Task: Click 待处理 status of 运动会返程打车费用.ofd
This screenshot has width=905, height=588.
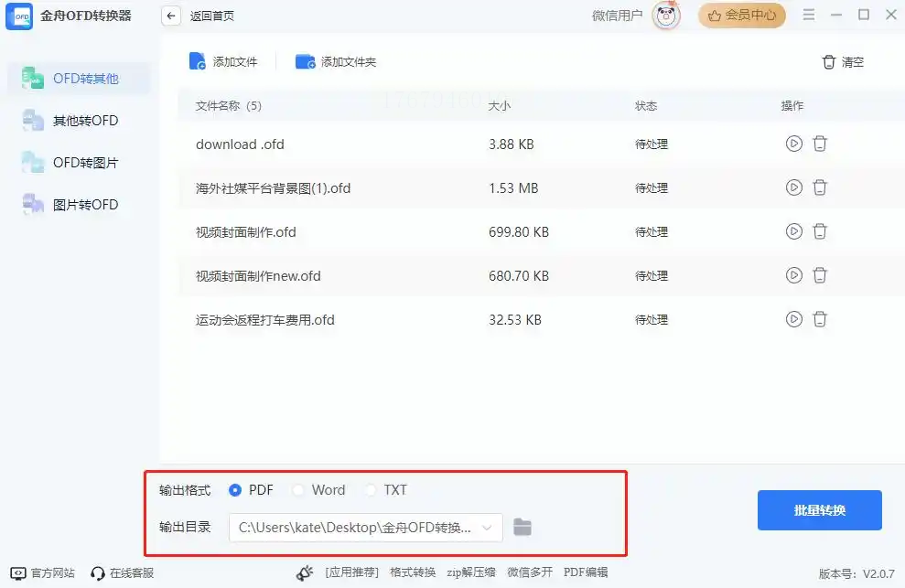Action: [651, 320]
